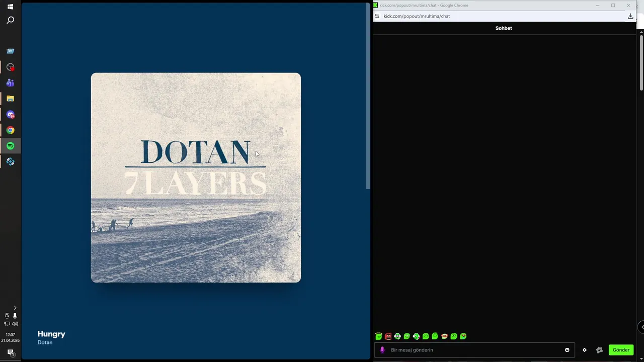Insert the red angry emote
This screenshot has width=644, height=362.
click(x=388, y=336)
